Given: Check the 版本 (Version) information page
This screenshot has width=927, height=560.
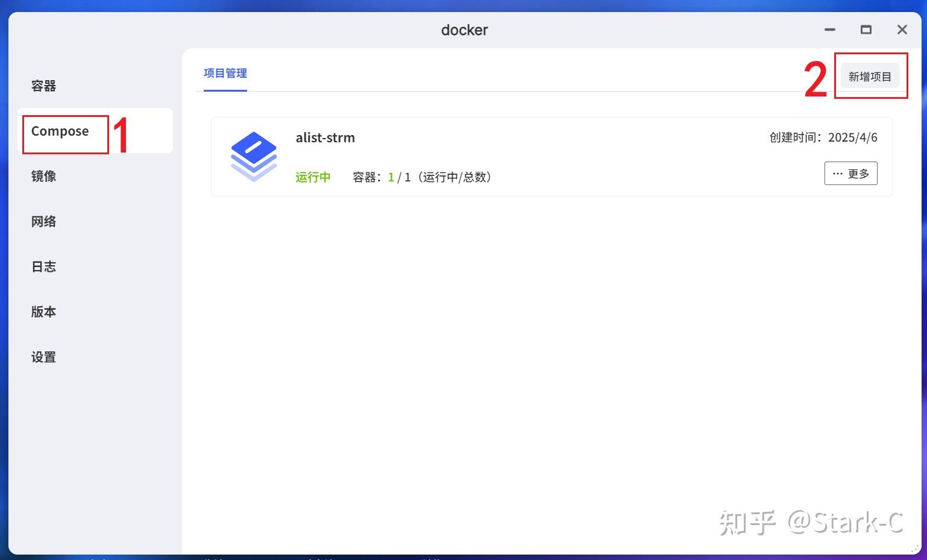Looking at the screenshot, I should click(x=43, y=312).
